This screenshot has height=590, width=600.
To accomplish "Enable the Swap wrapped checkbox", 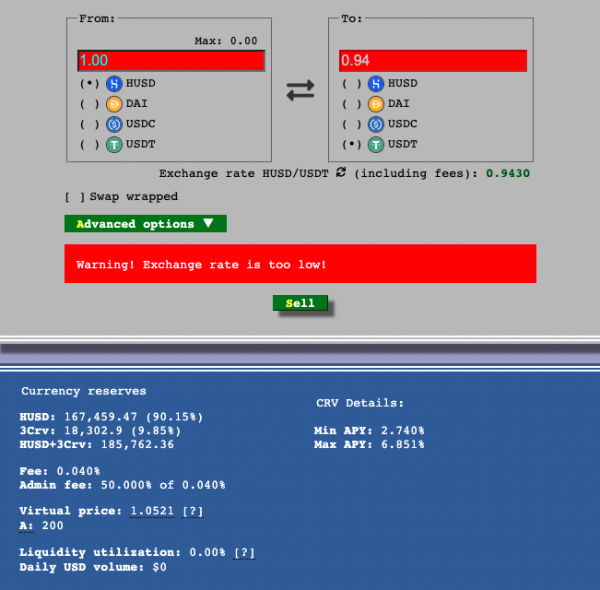I will point(75,197).
